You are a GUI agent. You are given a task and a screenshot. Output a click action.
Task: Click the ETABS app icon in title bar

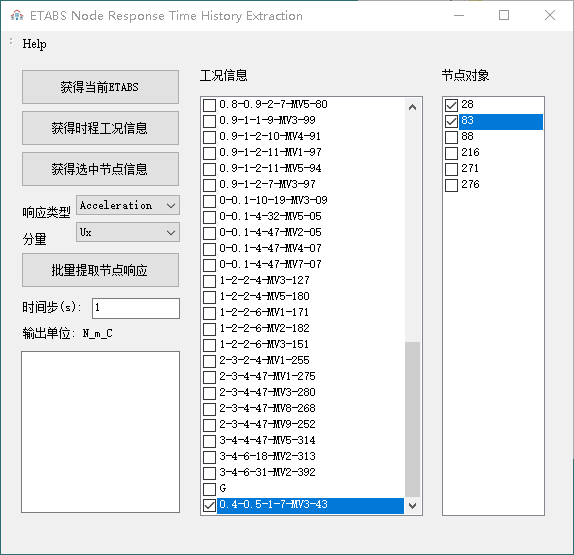tap(17, 15)
